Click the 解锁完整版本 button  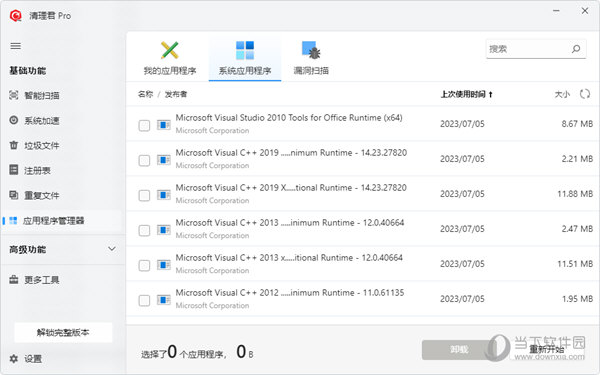63,332
